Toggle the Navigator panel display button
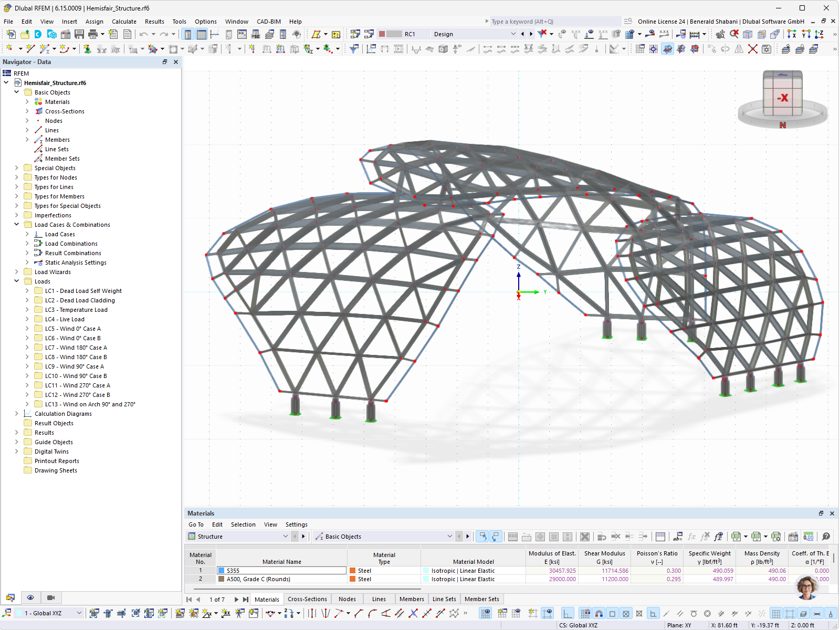 (x=187, y=34)
